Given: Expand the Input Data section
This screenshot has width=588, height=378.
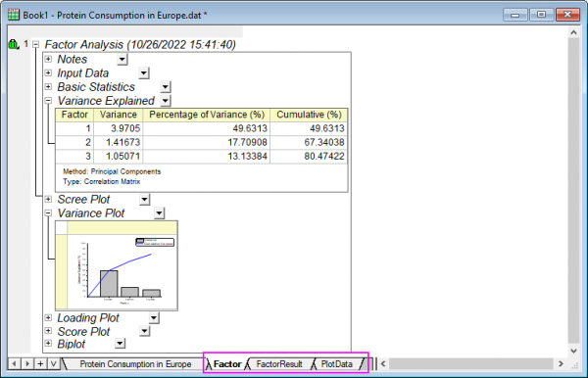Looking at the screenshot, I should [48, 72].
